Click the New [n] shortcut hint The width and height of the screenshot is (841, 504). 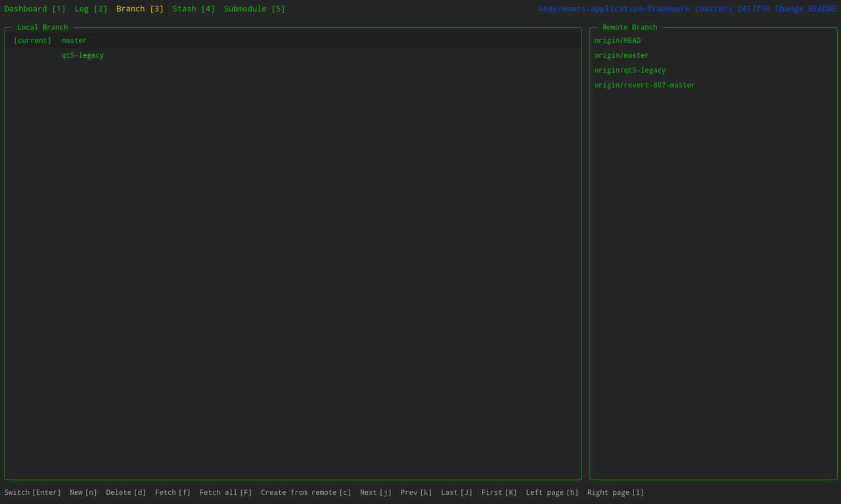pos(83,492)
